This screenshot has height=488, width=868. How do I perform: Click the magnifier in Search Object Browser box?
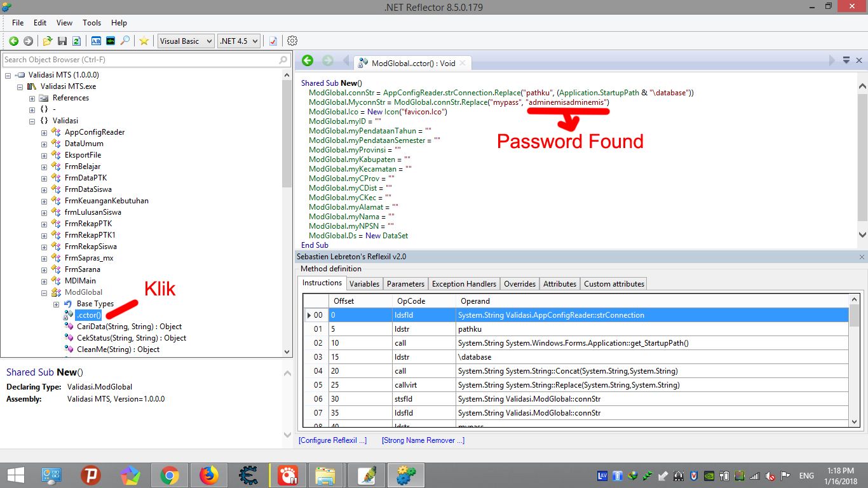coord(283,60)
